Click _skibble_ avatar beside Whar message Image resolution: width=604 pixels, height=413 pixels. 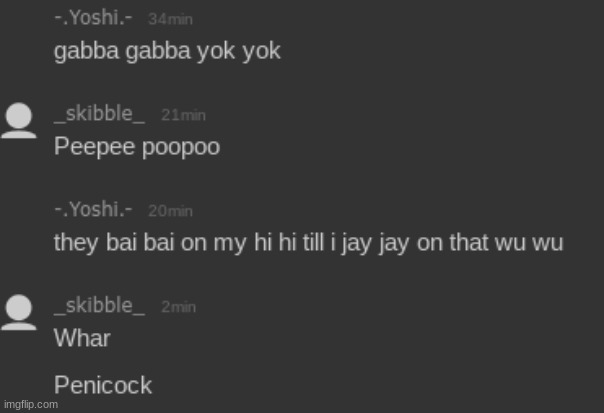point(19,312)
